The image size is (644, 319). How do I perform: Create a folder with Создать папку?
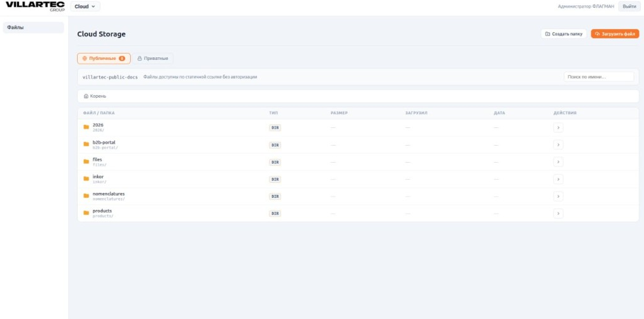(x=563, y=34)
